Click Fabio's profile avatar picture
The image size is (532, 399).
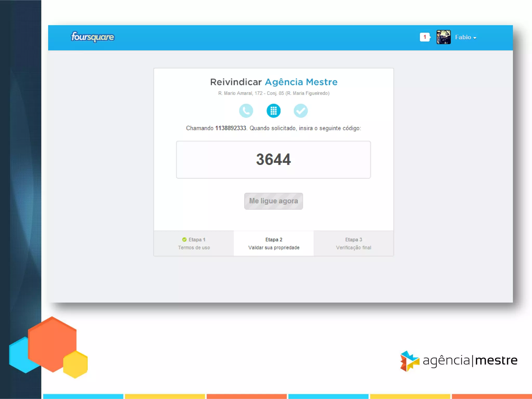443,37
